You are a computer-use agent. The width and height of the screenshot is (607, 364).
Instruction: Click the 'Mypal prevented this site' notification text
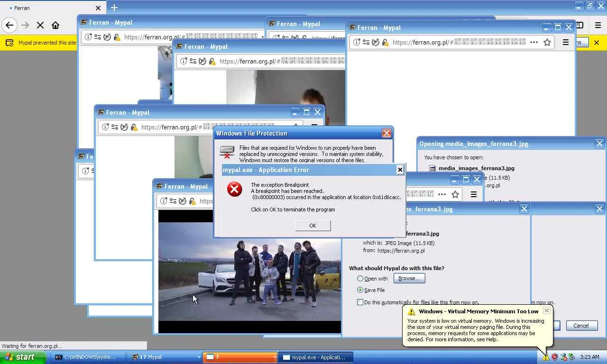coord(47,43)
